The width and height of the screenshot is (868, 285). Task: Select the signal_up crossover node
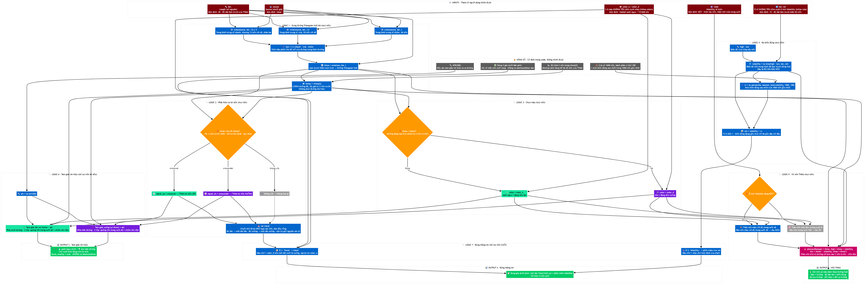pyautogui.click(x=174, y=194)
